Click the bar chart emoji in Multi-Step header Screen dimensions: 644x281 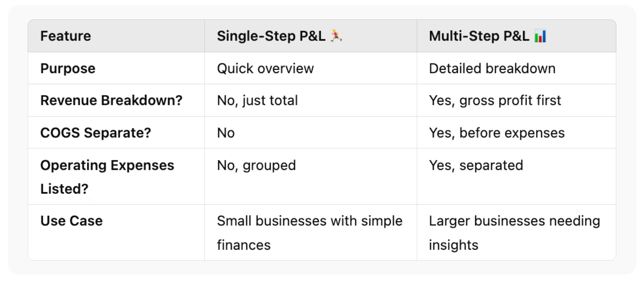(x=540, y=36)
